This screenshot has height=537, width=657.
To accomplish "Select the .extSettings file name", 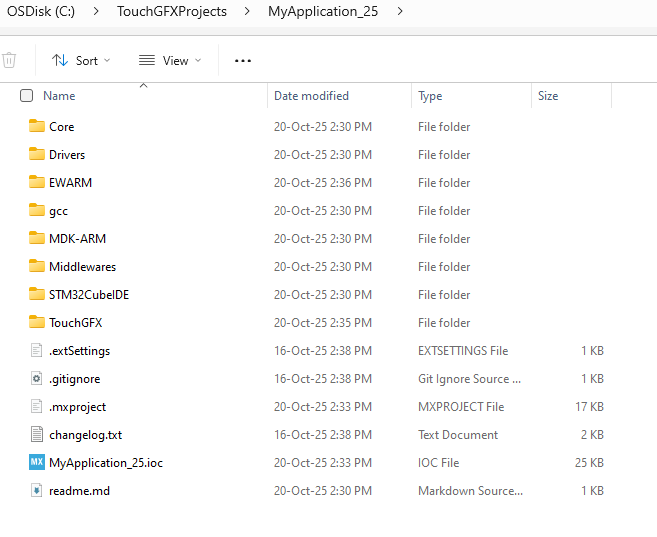I will [x=80, y=351].
